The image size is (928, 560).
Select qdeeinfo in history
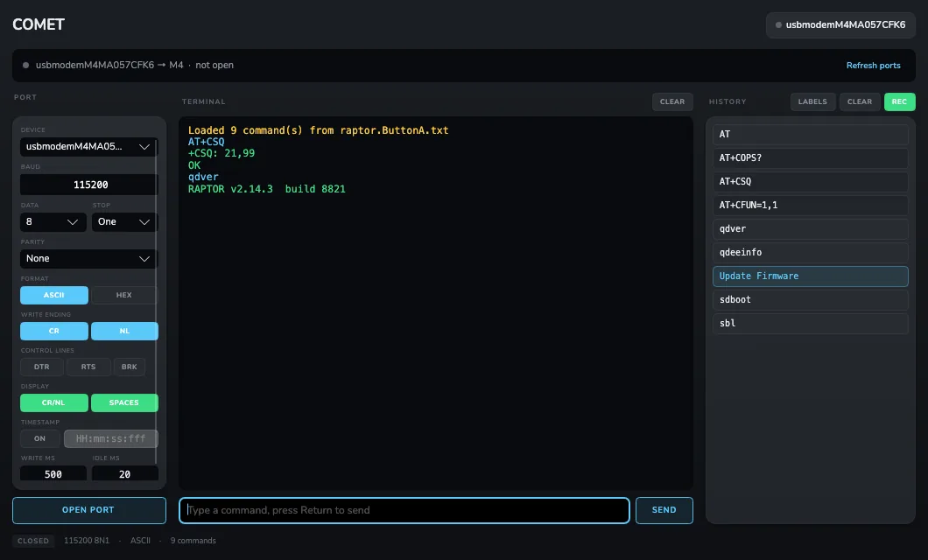[810, 253]
